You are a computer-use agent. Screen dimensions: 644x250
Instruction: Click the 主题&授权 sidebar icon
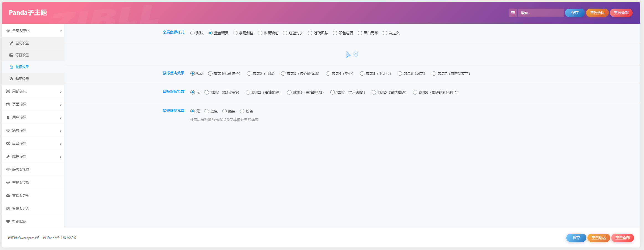click(8, 183)
